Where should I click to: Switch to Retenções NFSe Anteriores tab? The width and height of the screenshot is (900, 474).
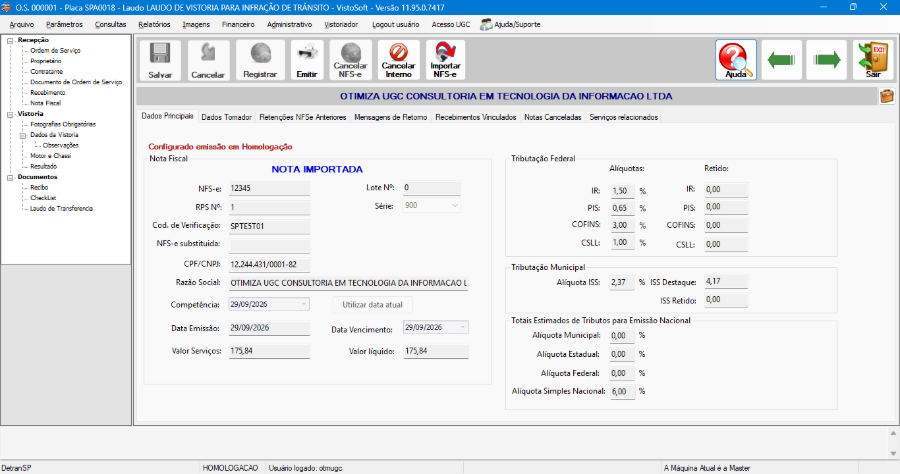[x=302, y=117]
